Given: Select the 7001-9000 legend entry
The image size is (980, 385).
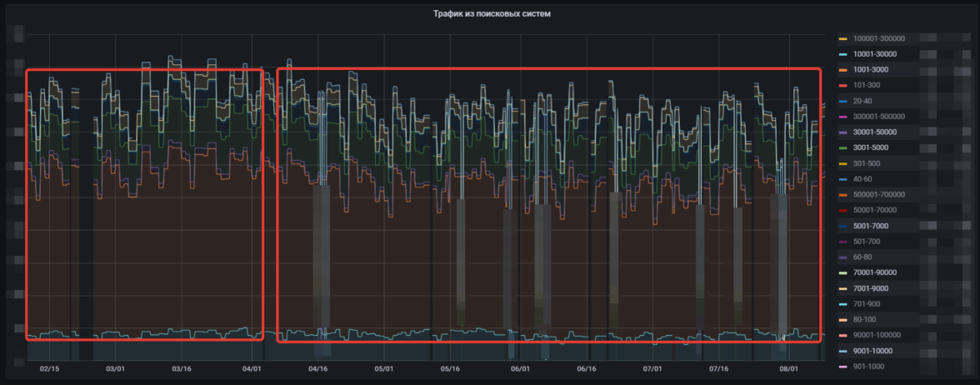Looking at the screenshot, I should pos(871,288).
